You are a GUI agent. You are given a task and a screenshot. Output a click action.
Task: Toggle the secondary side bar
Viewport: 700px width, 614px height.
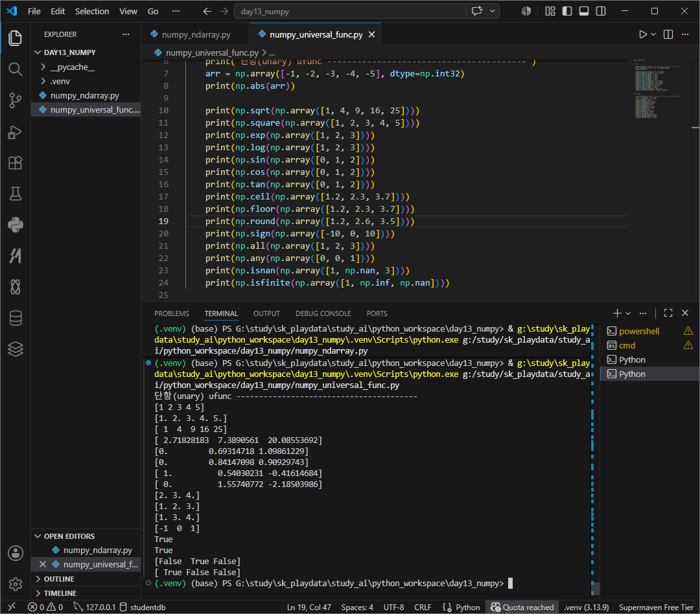click(x=601, y=11)
